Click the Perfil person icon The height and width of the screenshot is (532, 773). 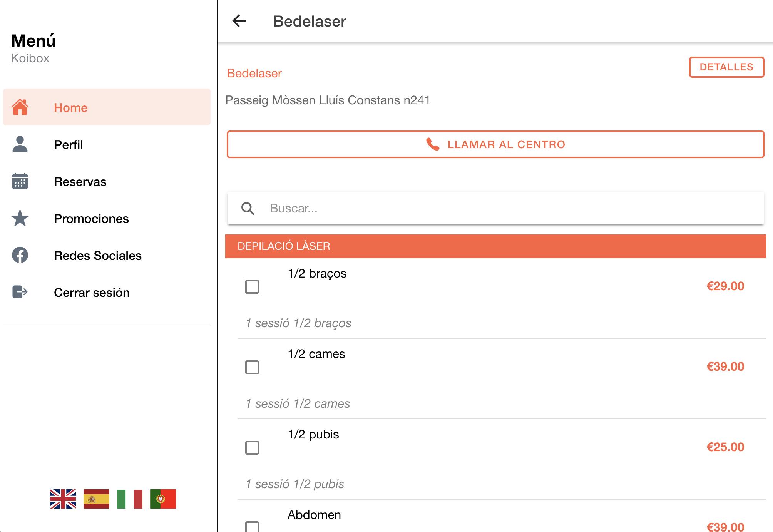point(20,144)
